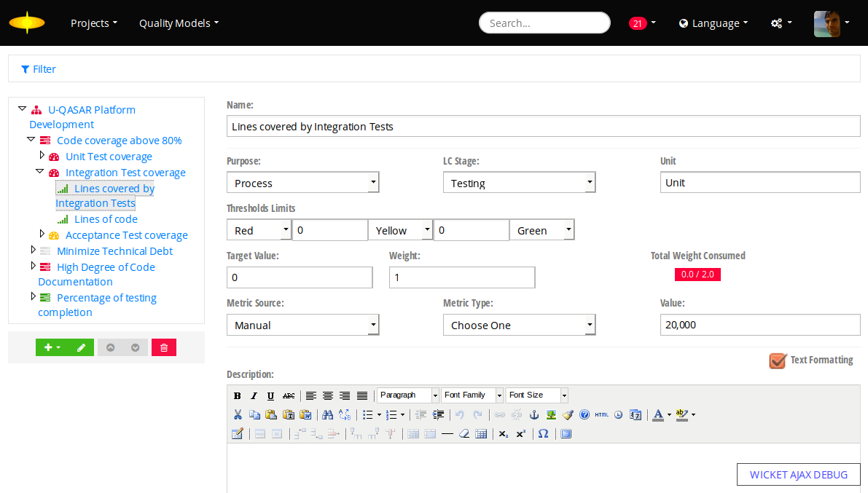Click the superscript icon in editor

tap(520, 434)
